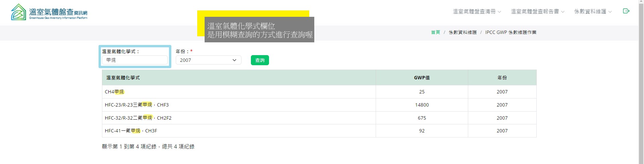Open the 溫室氣體盤查清冊 menu

[x=477, y=11]
